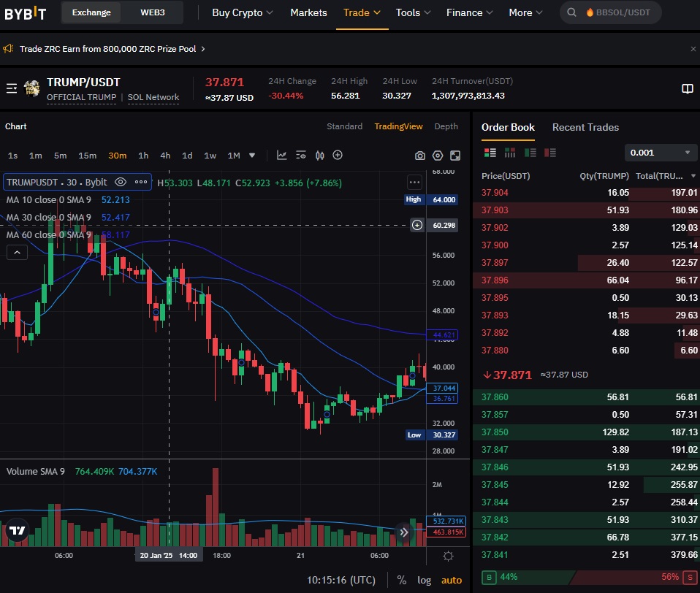Viewport: 700px width, 593px height.
Task: Expand the More menu
Action: click(525, 12)
